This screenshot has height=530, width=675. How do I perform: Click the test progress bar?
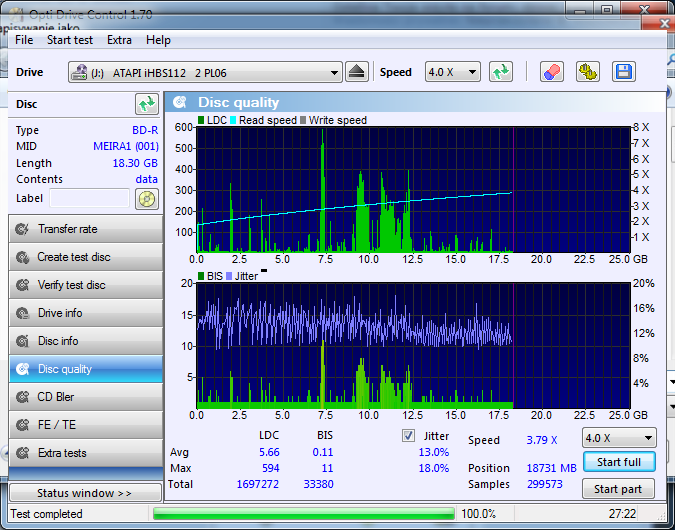tap(304, 514)
